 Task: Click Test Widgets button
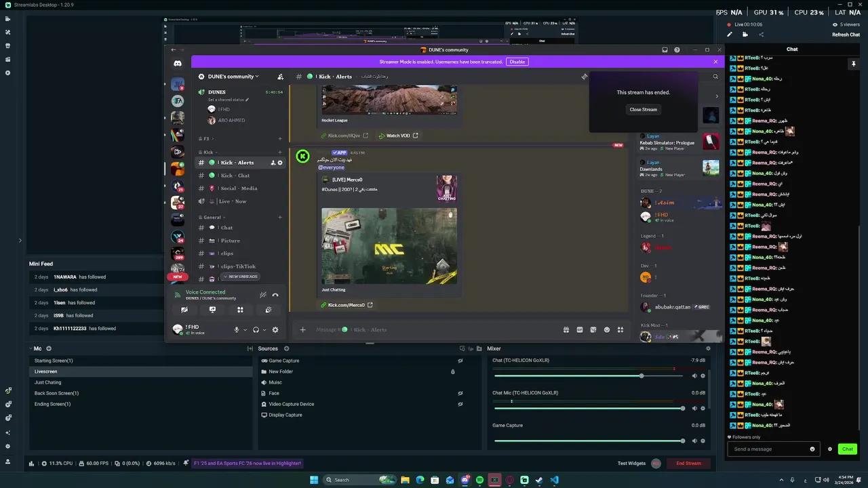tap(631, 464)
